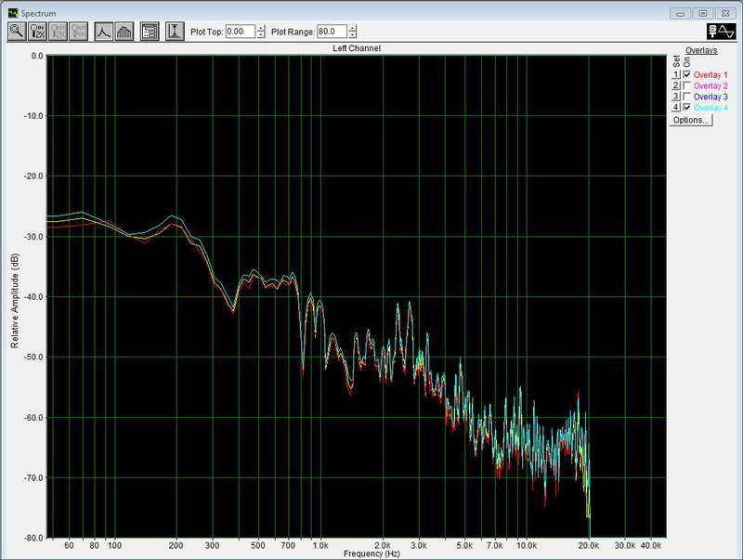Focus the Plot Range value field
Image resolution: width=743 pixels, height=560 pixels.
[x=332, y=32]
